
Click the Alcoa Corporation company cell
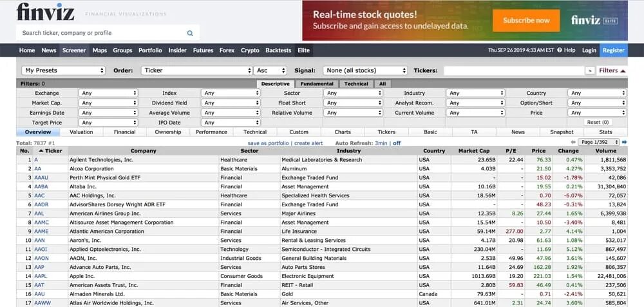pos(144,169)
